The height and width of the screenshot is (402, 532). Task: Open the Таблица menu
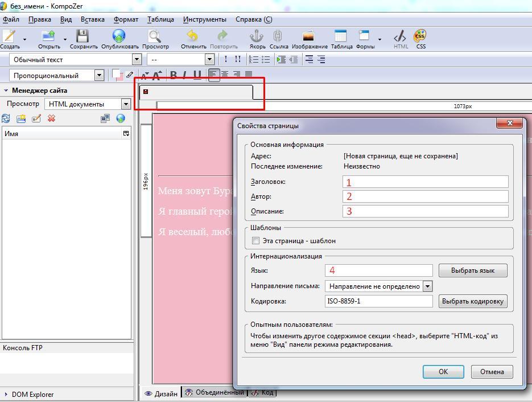(x=160, y=19)
